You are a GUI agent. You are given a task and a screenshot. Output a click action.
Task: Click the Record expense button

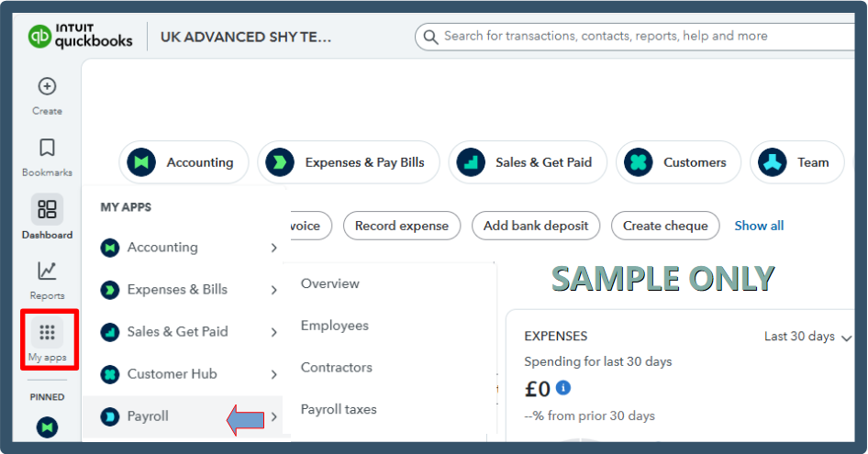point(402,226)
